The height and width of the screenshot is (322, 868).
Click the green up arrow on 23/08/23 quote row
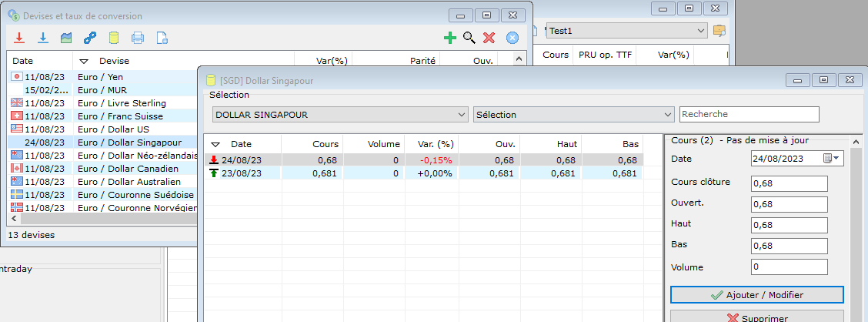pyautogui.click(x=214, y=173)
